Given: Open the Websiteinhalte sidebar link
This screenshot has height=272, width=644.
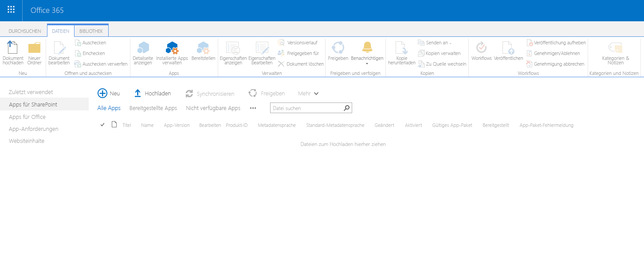Looking at the screenshot, I should click(x=26, y=141).
